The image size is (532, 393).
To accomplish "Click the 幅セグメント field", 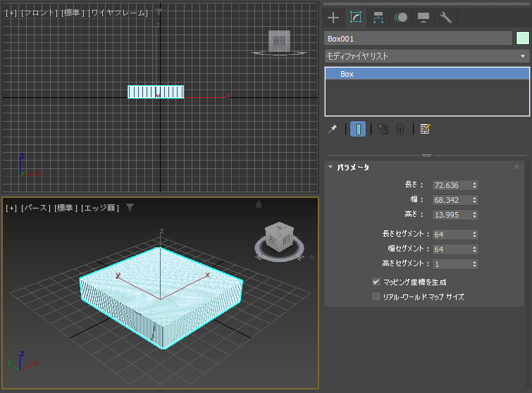I will pyautogui.click(x=451, y=249).
